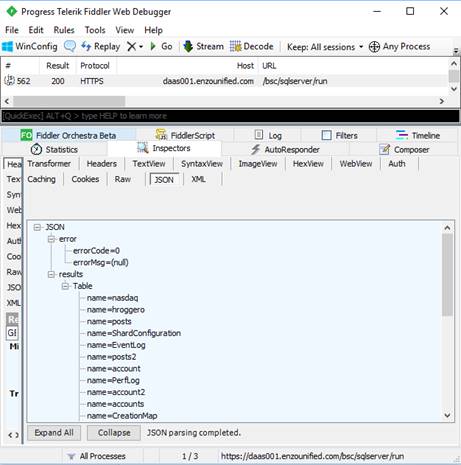Switch to the TextView tab
Screen dimensions: 461x465
click(x=149, y=164)
